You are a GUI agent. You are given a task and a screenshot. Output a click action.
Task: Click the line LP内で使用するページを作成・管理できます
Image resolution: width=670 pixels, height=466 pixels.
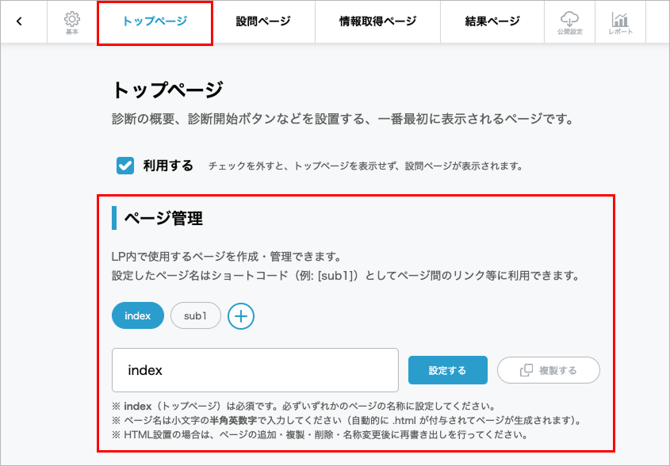tap(226, 257)
